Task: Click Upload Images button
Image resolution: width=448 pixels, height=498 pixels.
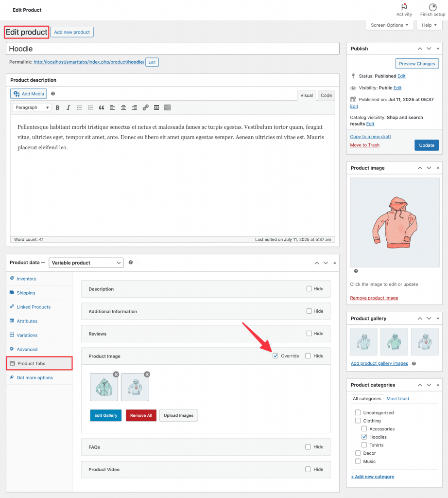Action: coord(179,415)
